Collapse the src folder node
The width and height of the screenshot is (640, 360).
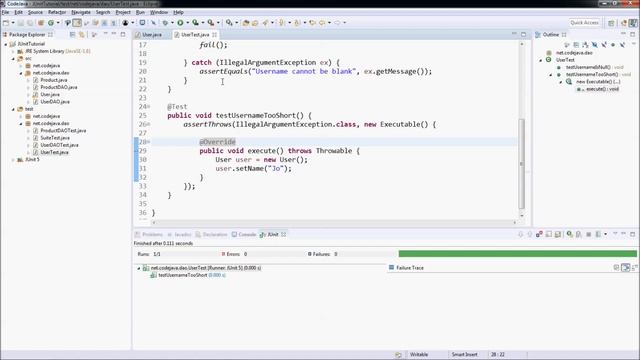point(13,59)
